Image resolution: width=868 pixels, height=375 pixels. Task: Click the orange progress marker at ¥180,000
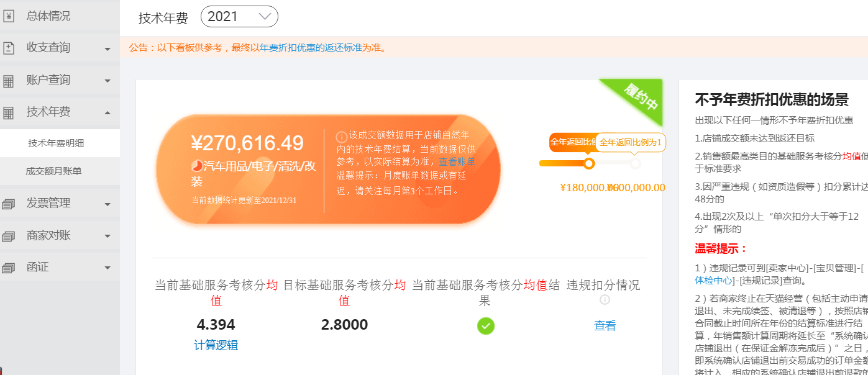pyautogui.click(x=589, y=163)
